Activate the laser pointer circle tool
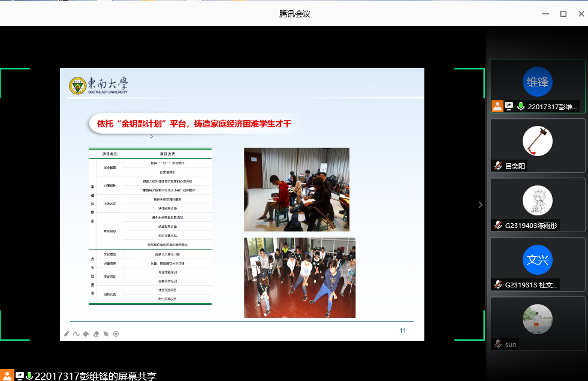588x381 pixels. 116,334
